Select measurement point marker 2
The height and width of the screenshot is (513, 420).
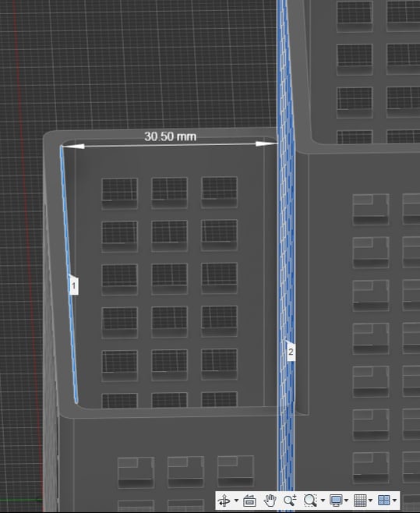(291, 352)
